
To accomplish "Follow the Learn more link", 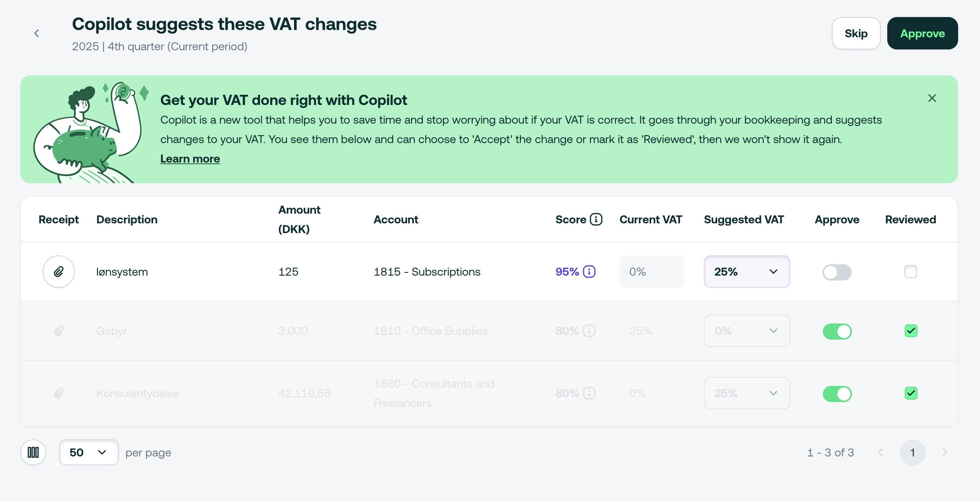I will click(190, 159).
